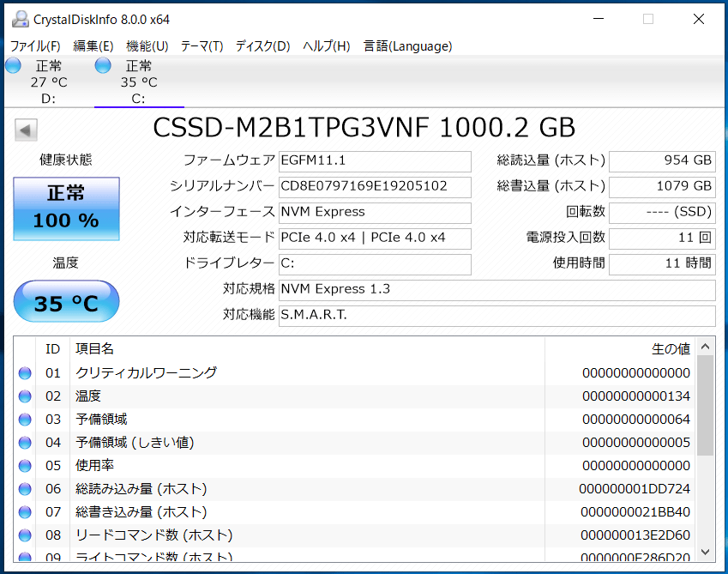Click the 対応規格 field NVM Express 1.3

[496, 290]
